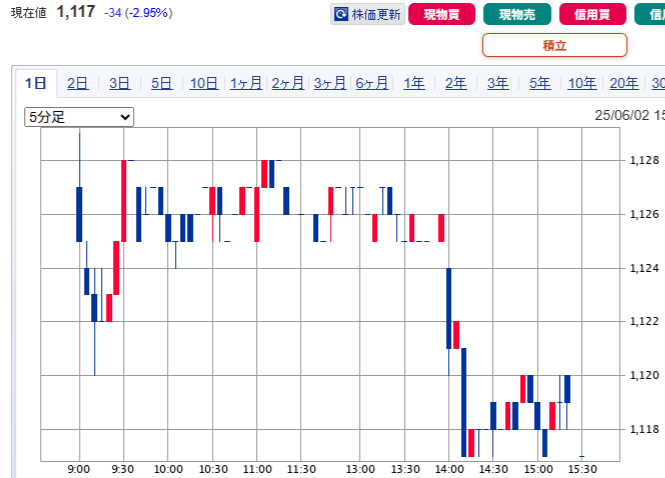The height and width of the screenshot is (478, 665).
Task: Open the 5分足 interval dropdown
Action: (x=79, y=117)
